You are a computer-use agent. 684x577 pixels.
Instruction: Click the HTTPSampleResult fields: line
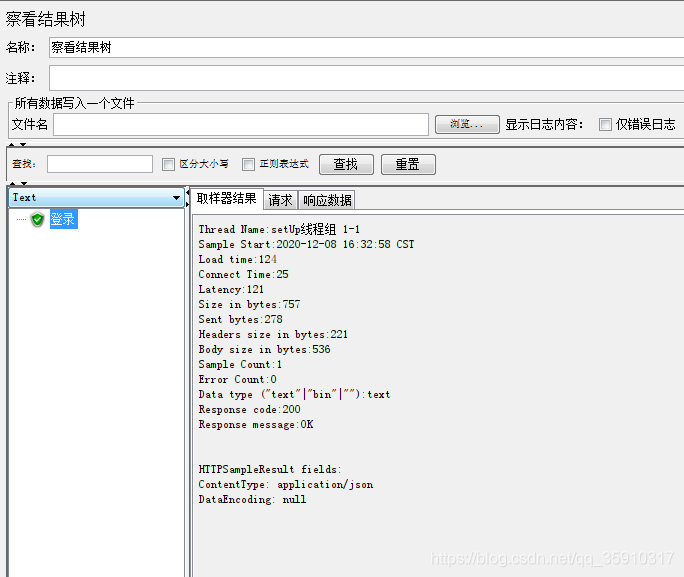(x=270, y=469)
